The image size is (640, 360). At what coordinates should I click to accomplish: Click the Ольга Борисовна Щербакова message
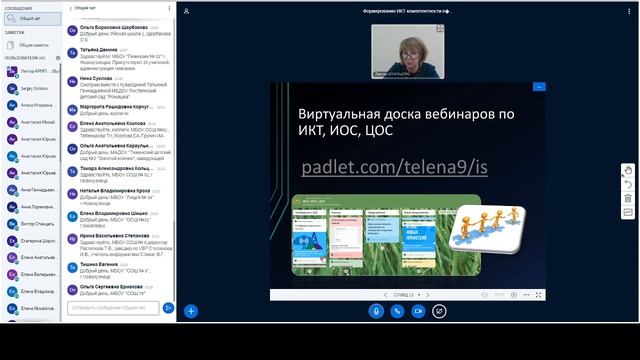pyautogui.click(x=119, y=33)
